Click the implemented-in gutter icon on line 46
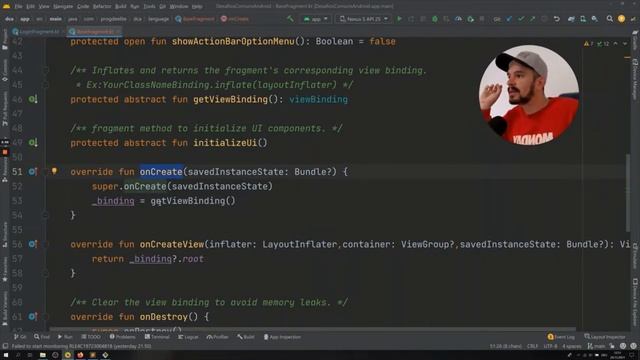Image resolution: width=640 pixels, height=360 pixels. point(33,99)
